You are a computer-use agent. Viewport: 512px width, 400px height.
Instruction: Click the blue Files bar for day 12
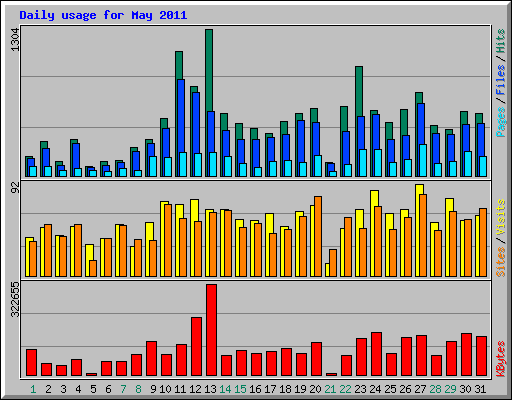coord(196,123)
